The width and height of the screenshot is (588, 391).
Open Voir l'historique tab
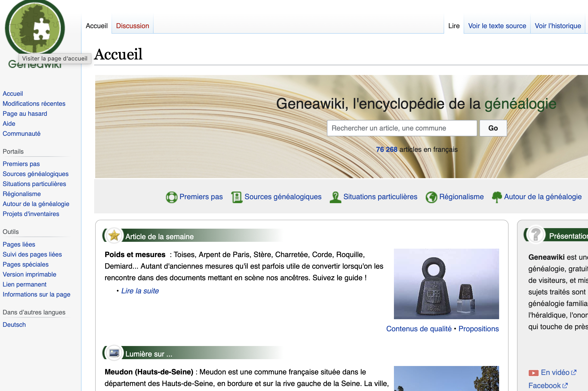coord(558,26)
